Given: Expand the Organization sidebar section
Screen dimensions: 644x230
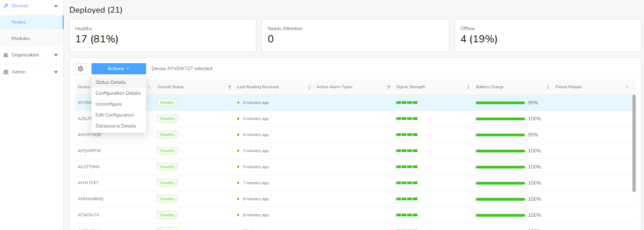Looking at the screenshot, I should pyautogui.click(x=56, y=55).
